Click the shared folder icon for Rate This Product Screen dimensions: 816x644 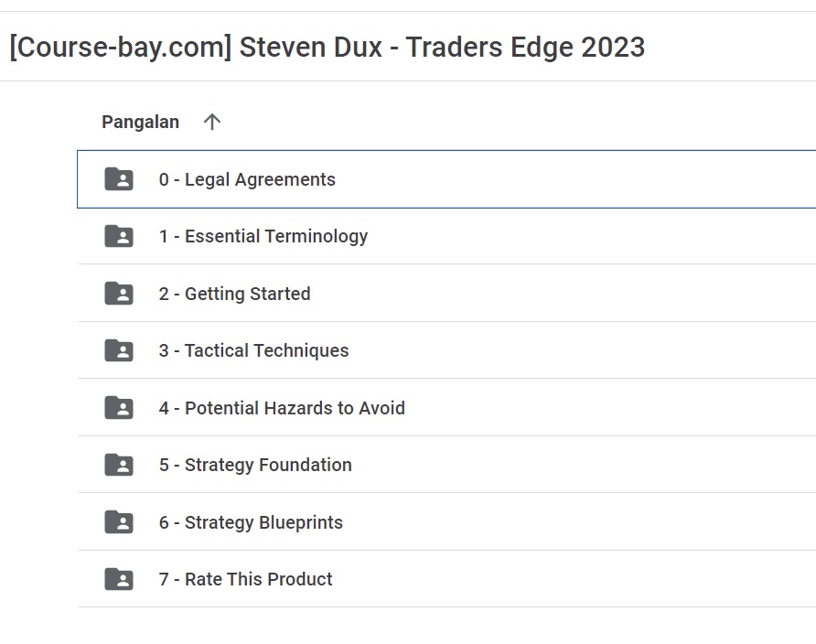[119, 579]
